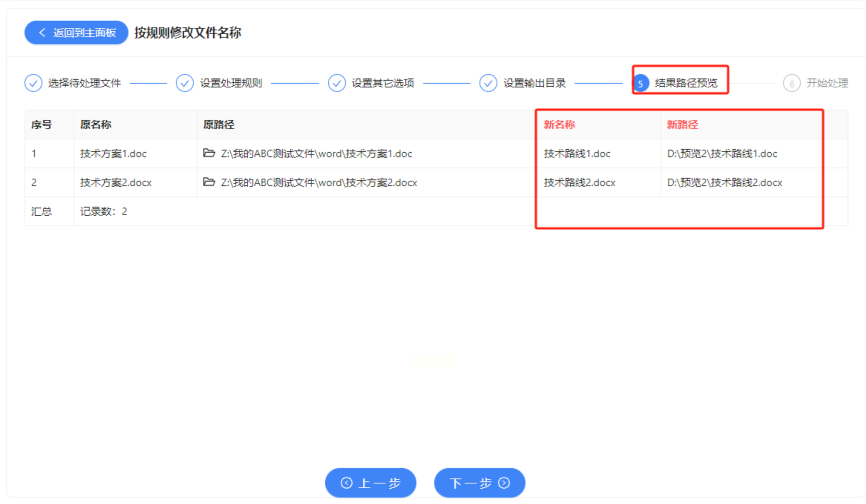Open folder icon for 技术方案1.doc path
Image resolution: width=866 pixels, height=504 pixels.
click(x=209, y=153)
